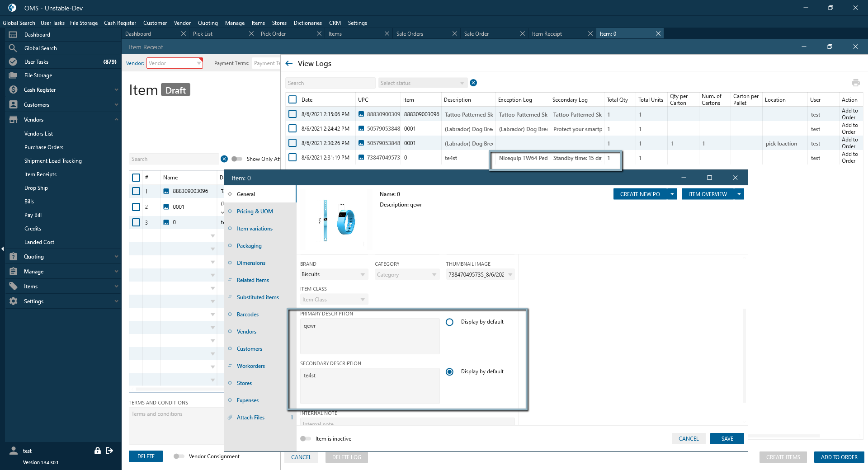
Task: Lock the session with padlock icon
Action: [x=97, y=451]
